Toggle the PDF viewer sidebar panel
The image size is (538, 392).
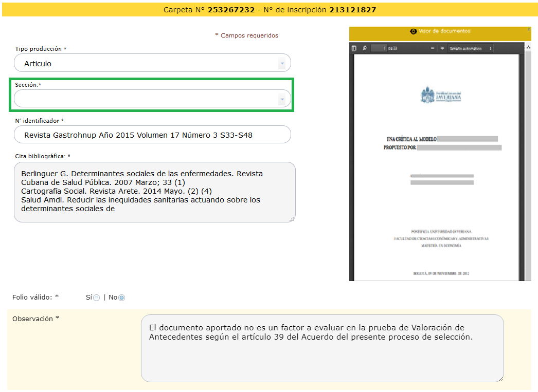pos(354,48)
